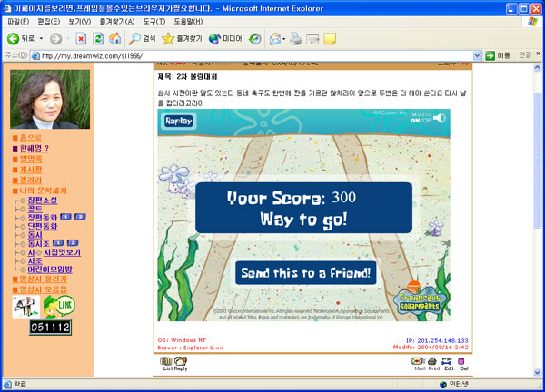The image size is (545, 392).
Task: Open the 갤러리 sidebar link
Action: 31,180
